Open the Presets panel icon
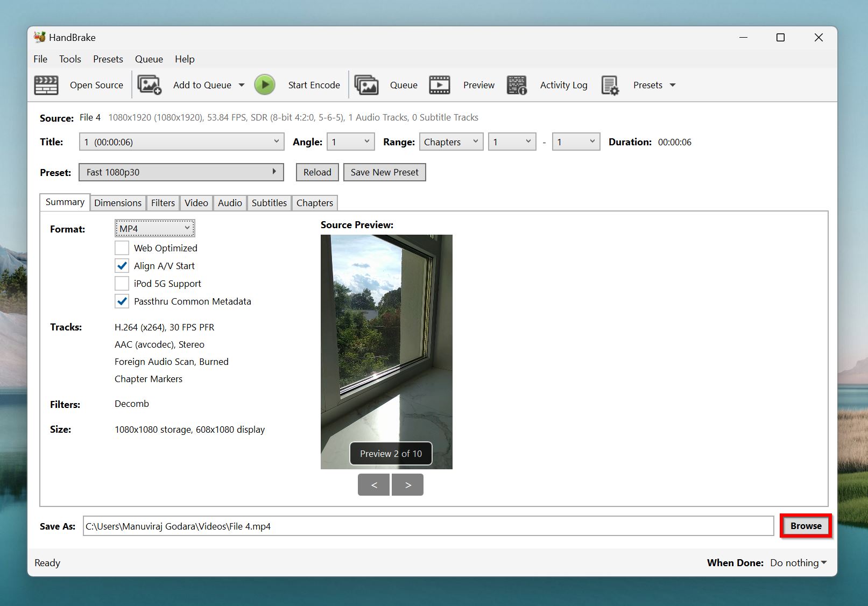 coord(610,84)
